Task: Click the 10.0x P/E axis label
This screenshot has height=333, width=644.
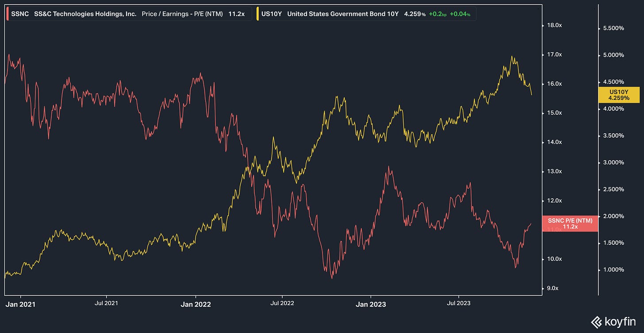Action: point(555,259)
